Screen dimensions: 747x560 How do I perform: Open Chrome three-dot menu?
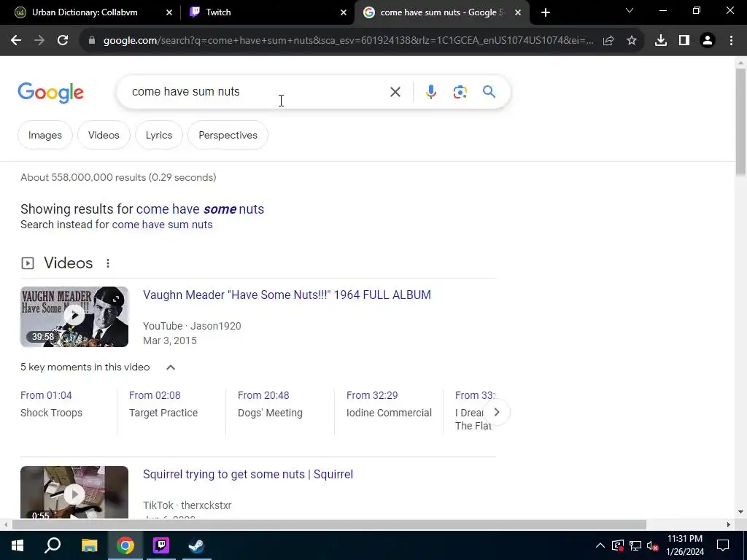(731, 41)
